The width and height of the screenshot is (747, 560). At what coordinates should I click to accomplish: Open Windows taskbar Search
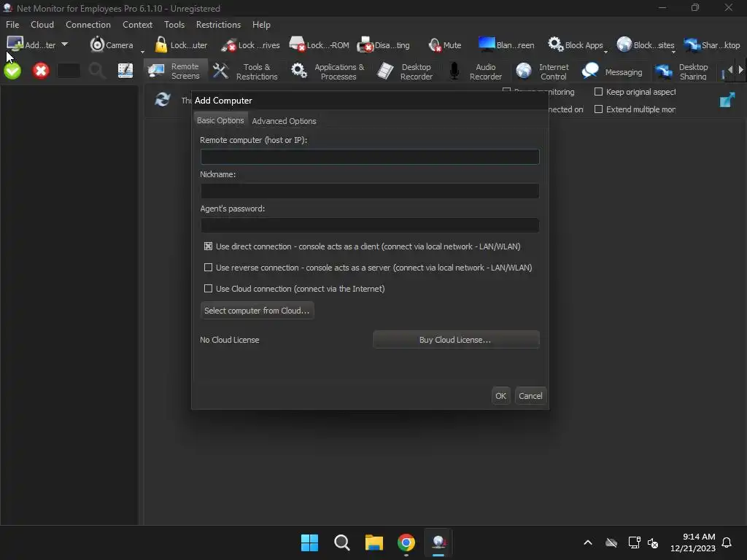click(341, 542)
